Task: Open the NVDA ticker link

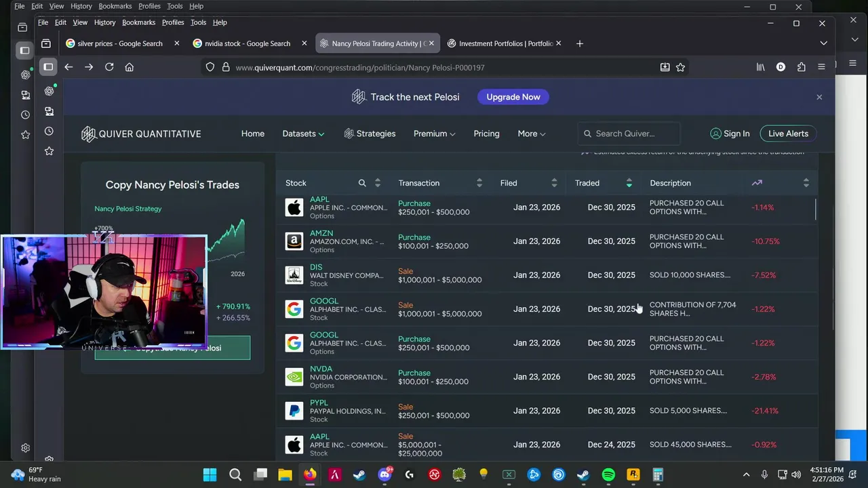Action: (x=321, y=369)
